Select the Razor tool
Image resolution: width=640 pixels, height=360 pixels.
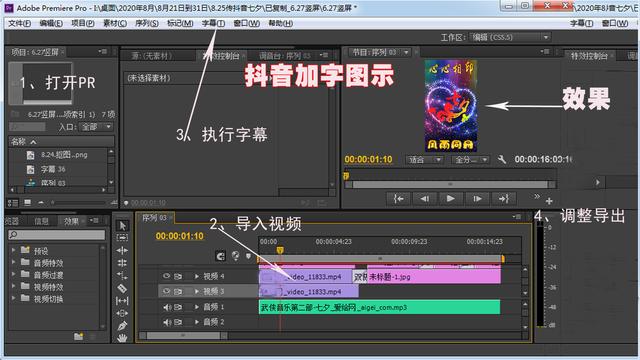pos(122,288)
